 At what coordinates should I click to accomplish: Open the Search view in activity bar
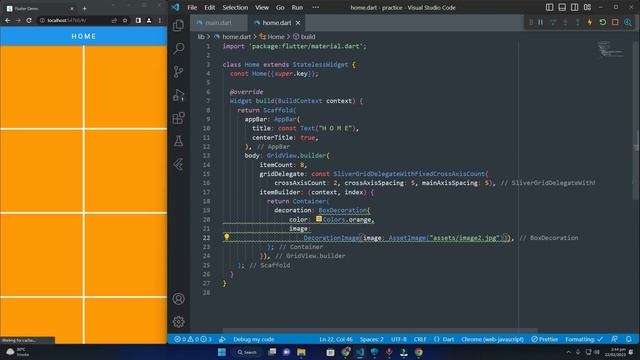coord(178,49)
